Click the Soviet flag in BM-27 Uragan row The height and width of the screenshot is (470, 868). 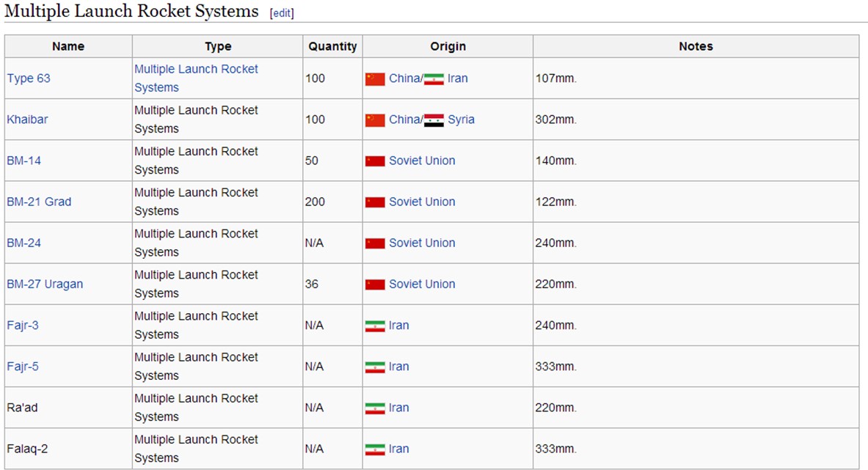coord(375,284)
